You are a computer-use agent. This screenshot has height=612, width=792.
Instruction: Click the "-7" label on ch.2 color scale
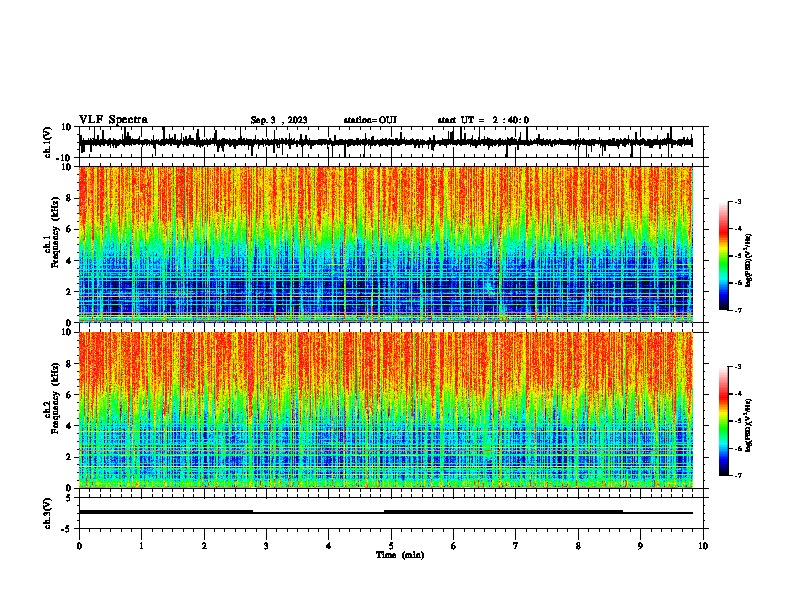click(737, 475)
